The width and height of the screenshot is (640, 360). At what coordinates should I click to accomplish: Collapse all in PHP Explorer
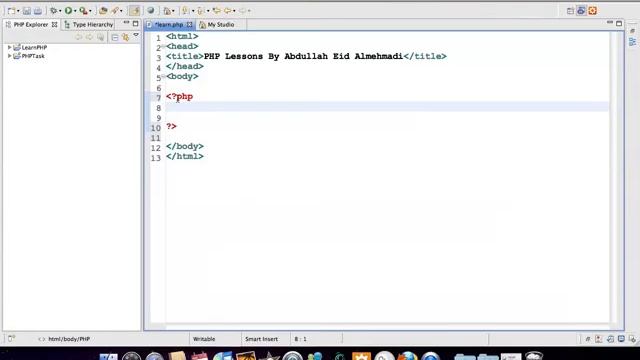pos(115,38)
